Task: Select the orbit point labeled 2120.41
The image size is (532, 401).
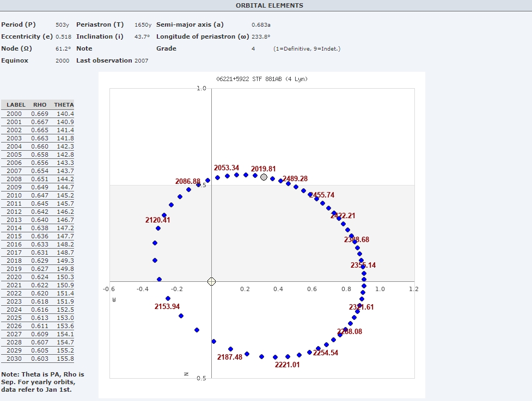Action: 158,228
